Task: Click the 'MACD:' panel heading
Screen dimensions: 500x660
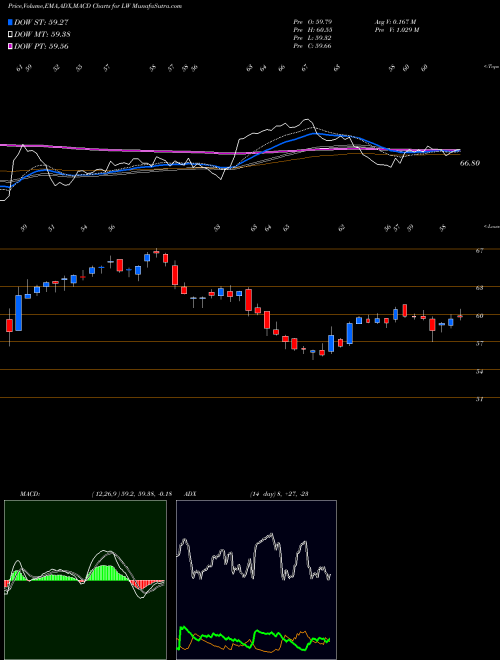Action: pyautogui.click(x=29, y=494)
